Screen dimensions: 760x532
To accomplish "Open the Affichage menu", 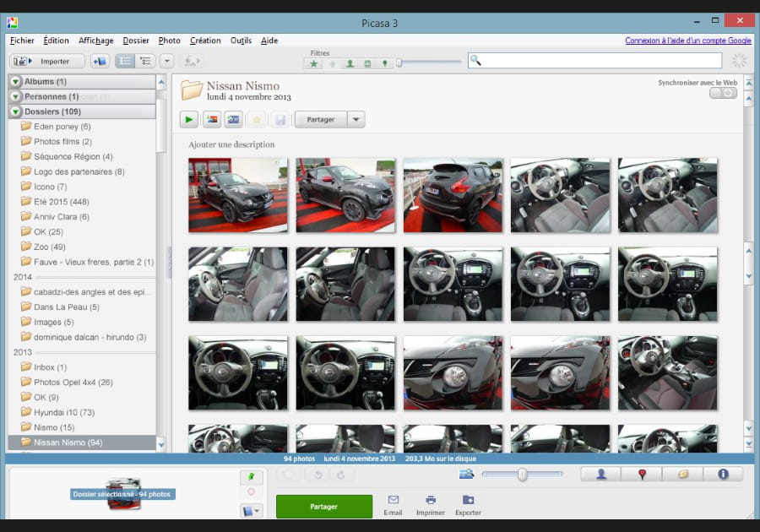I will [96, 41].
